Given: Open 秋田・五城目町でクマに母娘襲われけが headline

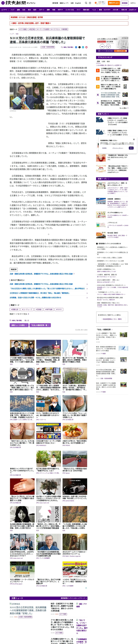Looking at the screenshot, I should (62, 607).
